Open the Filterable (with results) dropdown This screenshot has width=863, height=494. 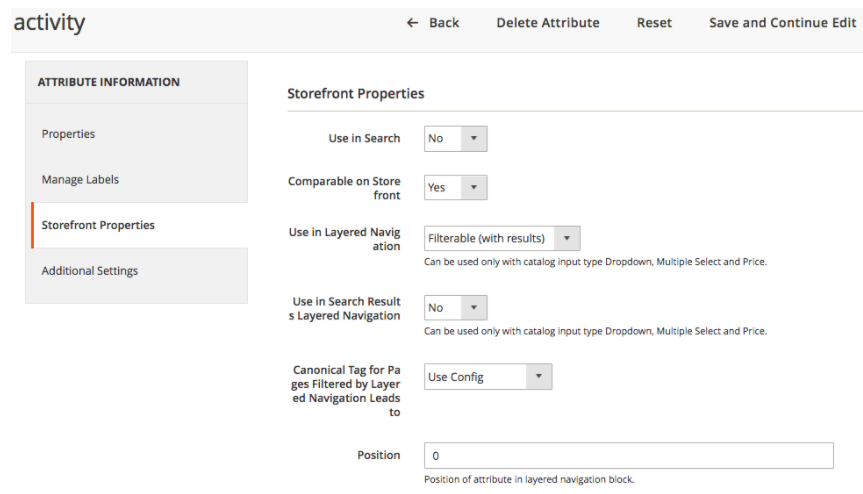pyautogui.click(x=502, y=238)
